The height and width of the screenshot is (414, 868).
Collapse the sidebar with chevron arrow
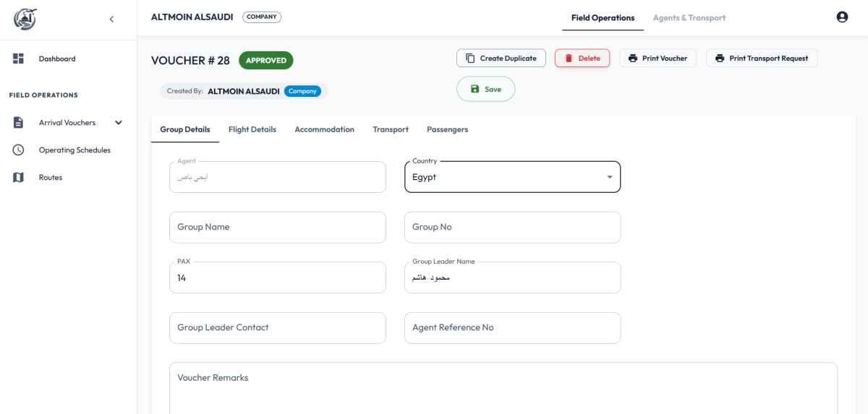point(111,20)
